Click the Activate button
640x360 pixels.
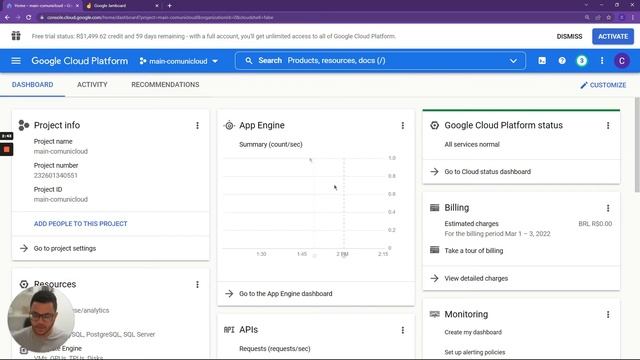coord(613,36)
